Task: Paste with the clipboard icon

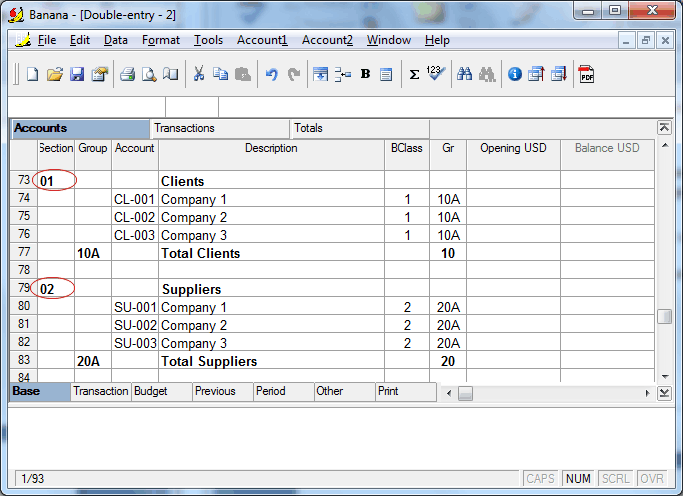Action: click(x=243, y=74)
